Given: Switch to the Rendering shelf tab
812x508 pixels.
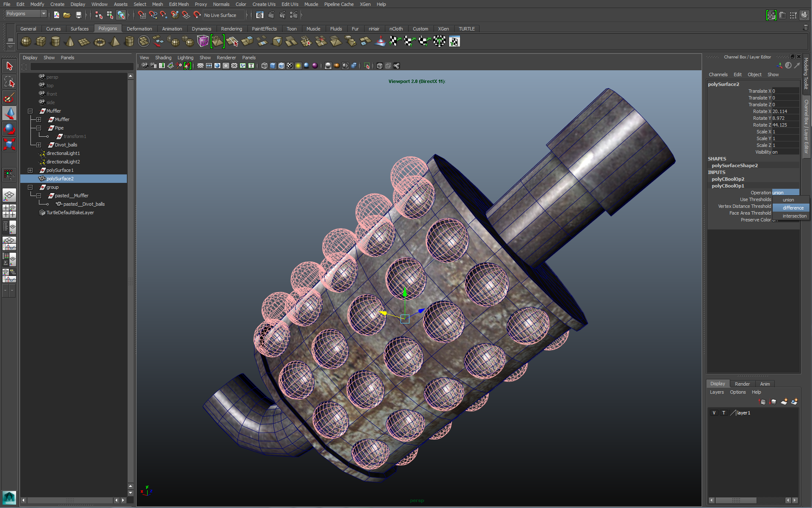Looking at the screenshot, I should (231, 29).
